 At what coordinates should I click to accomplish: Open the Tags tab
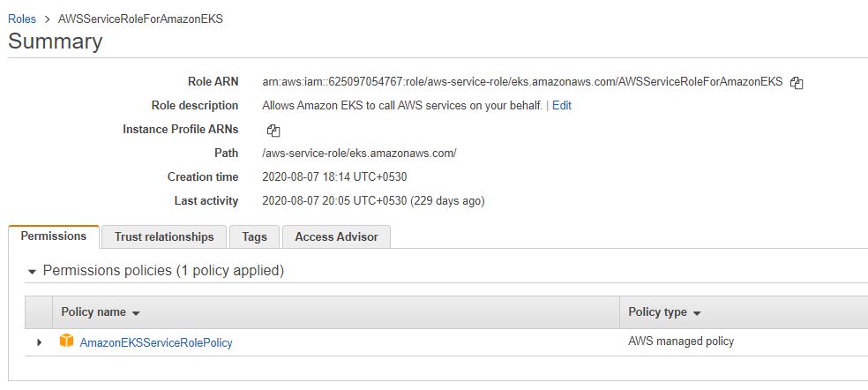coord(254,236)
